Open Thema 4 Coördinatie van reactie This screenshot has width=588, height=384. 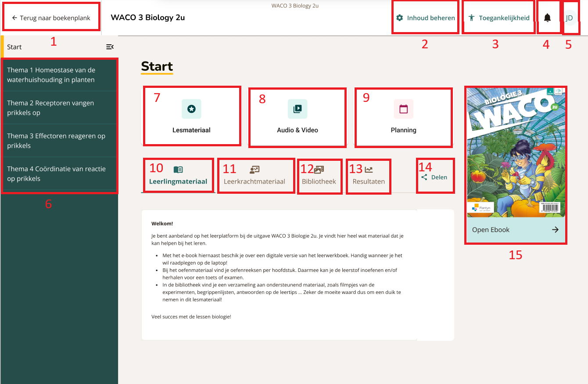pos(59,174)
